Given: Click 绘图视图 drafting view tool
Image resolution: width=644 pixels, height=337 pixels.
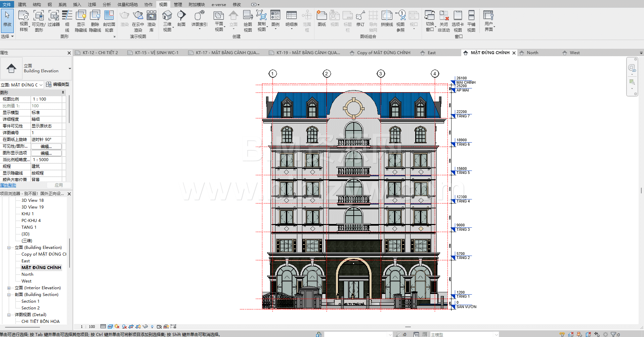Looking at the screenshot, I should [248, 21].
